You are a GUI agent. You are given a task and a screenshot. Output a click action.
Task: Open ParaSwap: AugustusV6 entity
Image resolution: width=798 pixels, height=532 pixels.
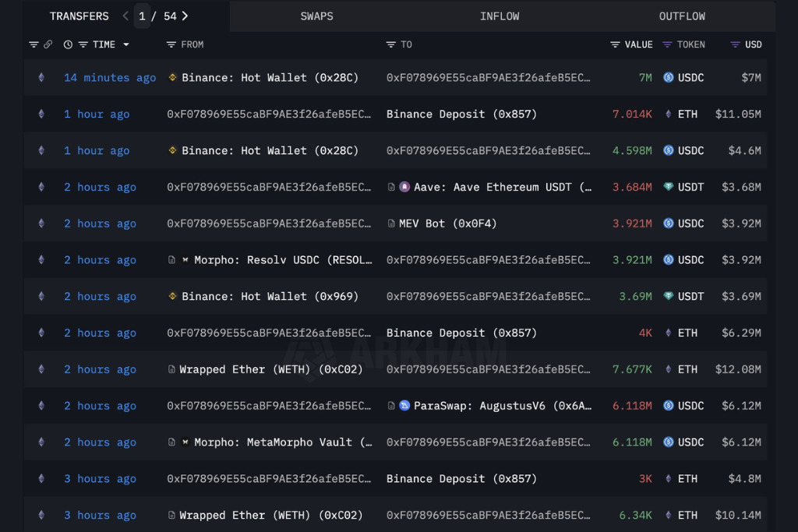pyautogui.click(x=503, y=406)
